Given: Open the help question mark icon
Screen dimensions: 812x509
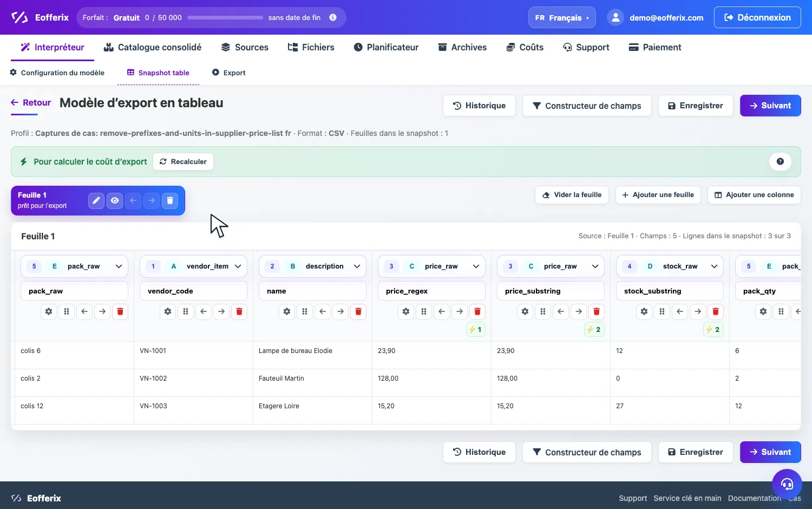Looking at the screenshot, I should [x=780, y=161].
